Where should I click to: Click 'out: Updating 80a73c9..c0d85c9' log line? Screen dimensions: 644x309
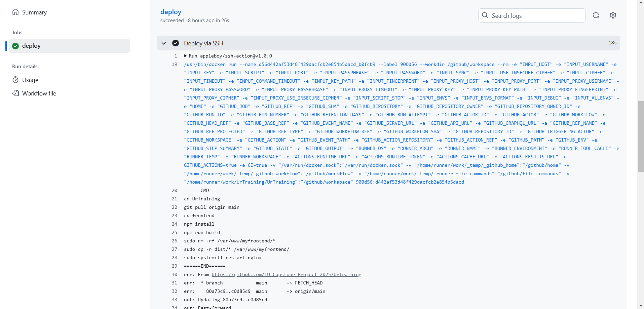(225, 300)
